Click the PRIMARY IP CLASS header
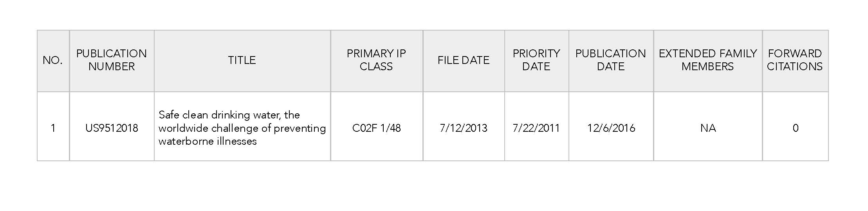Image resolution: width=868 pixels, height=211 pixels. (x=376, y=60)
